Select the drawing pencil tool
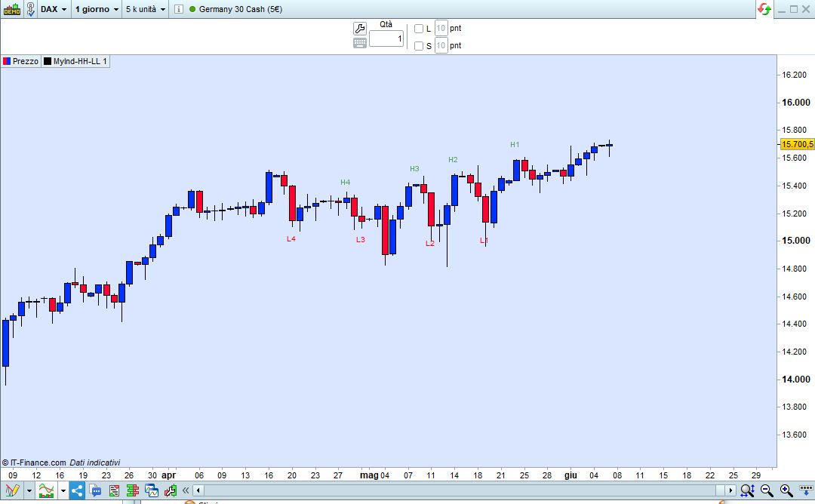 tap(13, 490)
